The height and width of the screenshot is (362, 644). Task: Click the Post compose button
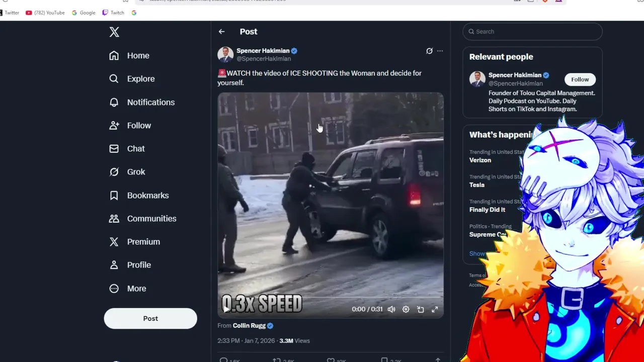[x=150, y=318]
